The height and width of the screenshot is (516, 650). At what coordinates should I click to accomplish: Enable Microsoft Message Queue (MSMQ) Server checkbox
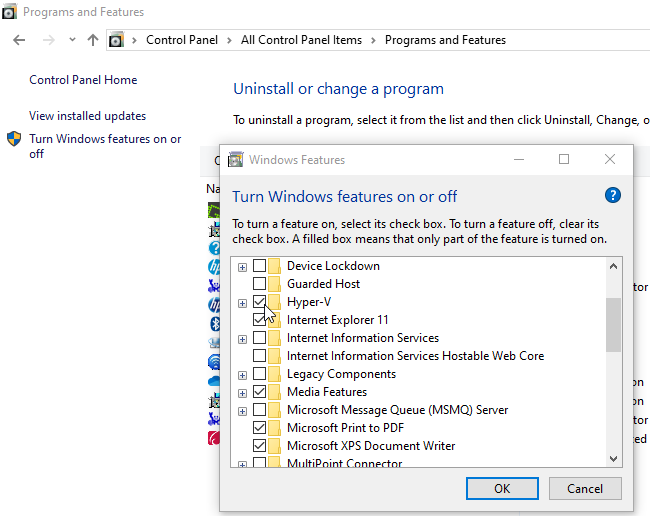click(260, 409)
